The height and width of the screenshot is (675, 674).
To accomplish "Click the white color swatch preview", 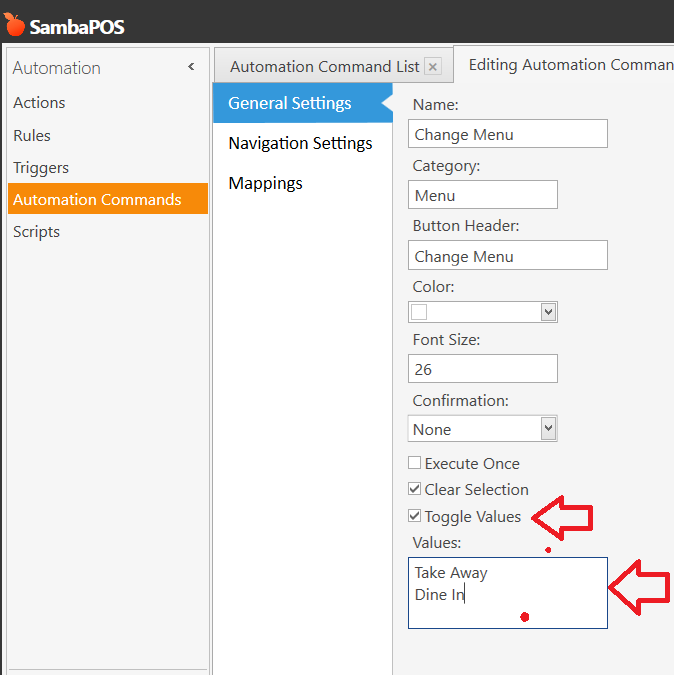I will 419,312.
